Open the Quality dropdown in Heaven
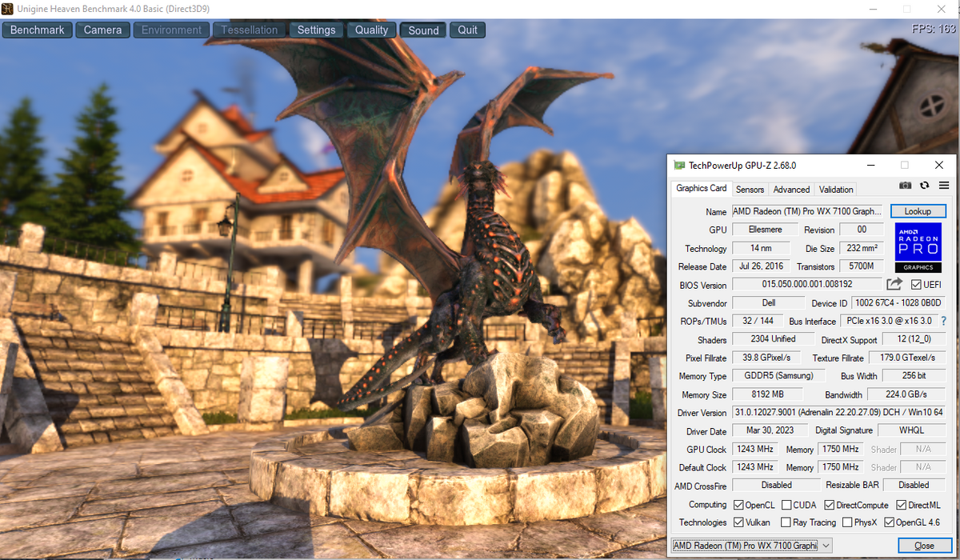Screen dimensions: 960x560 (x=371, y=30)
